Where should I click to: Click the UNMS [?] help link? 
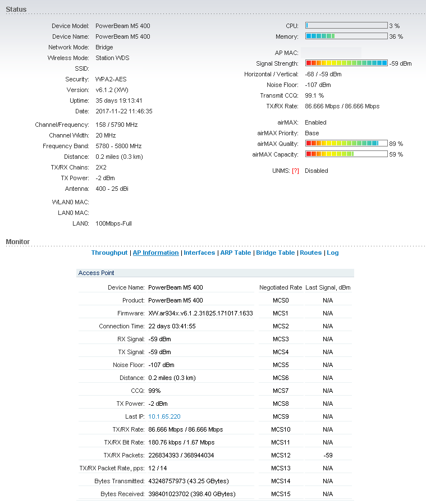pos(295,171)
